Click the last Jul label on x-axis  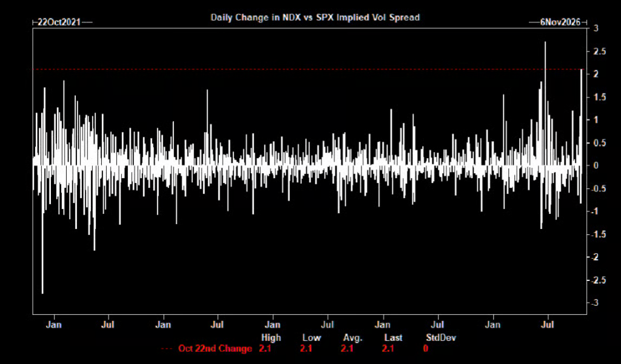click(548, 325)
